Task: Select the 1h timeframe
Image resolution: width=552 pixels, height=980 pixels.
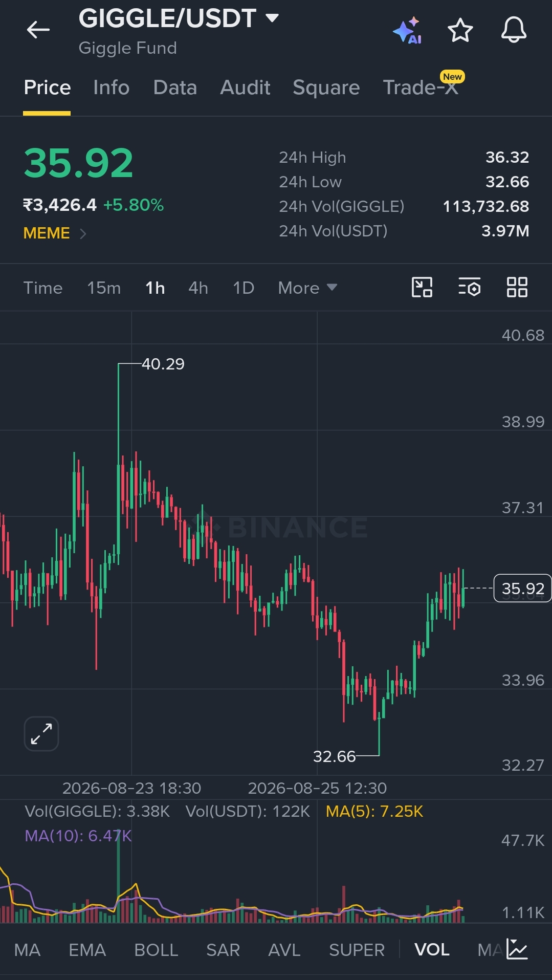Action: click(x=155, y=288)
